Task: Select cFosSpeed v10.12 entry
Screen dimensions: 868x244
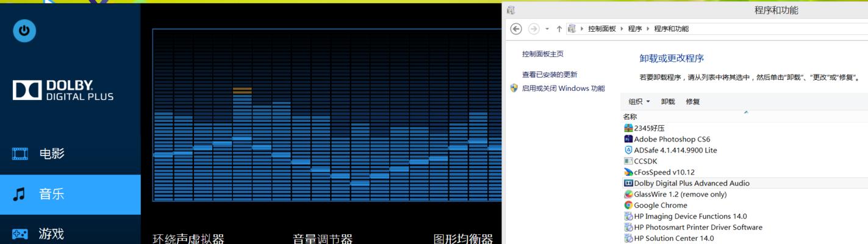Action: (664, 172)
